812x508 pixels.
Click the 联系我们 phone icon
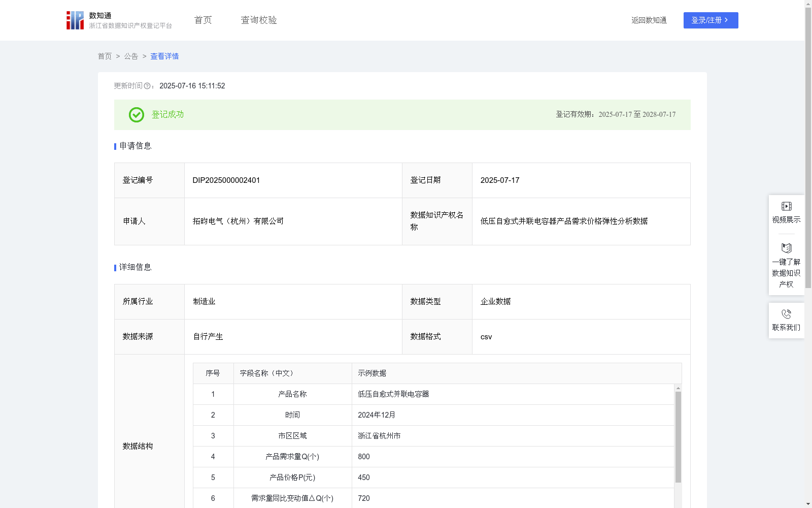coord(786,314)
